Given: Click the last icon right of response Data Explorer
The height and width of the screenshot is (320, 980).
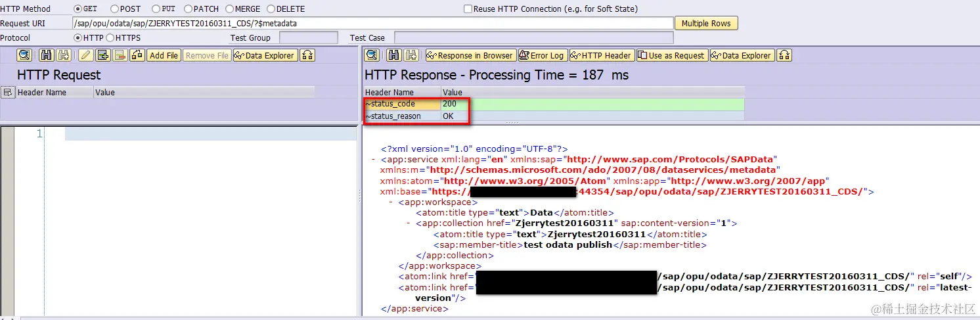Looking at the screenshot, I should [784, 55].
